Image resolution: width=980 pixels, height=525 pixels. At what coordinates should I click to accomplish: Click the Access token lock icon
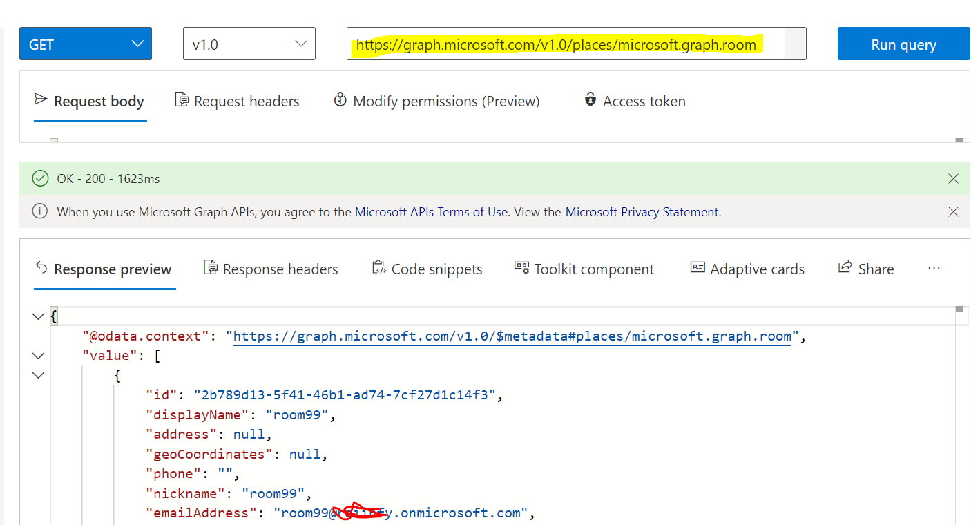(590, 100)
